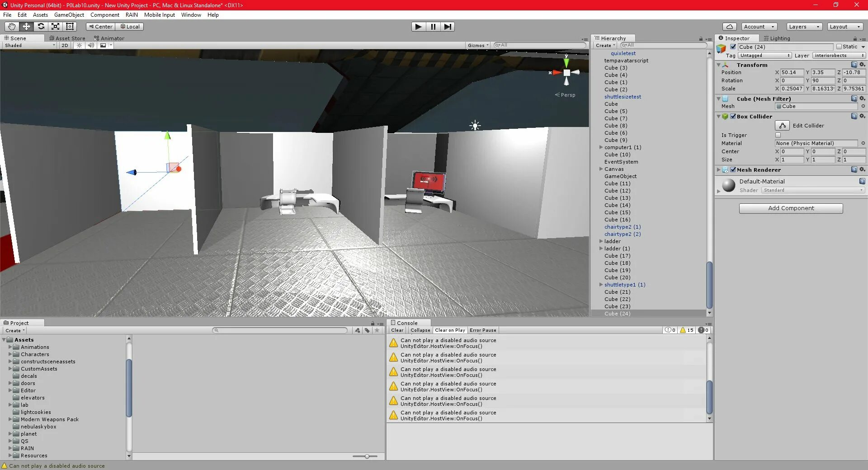The width and height of the screenshot is (868, 470).
Task: Switch to the Asset Store tab
Action: [x=67, y=38]
